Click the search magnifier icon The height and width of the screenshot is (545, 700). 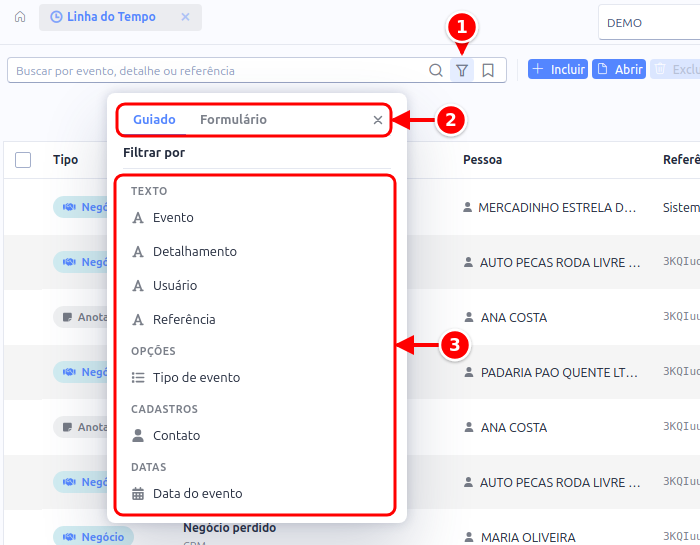(x=436, y=70)
